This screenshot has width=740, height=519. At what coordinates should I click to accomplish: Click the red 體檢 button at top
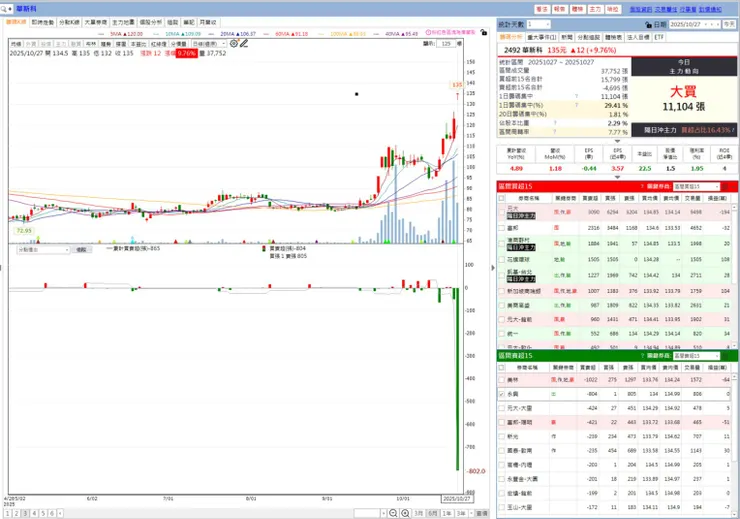[x=578, y=9]
